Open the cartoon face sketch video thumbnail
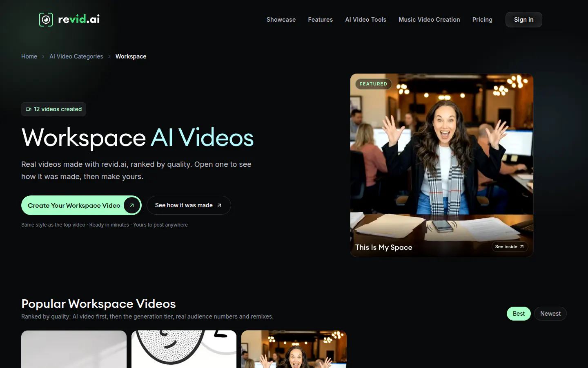Screen dimensions: 588x368 point(184,349)
